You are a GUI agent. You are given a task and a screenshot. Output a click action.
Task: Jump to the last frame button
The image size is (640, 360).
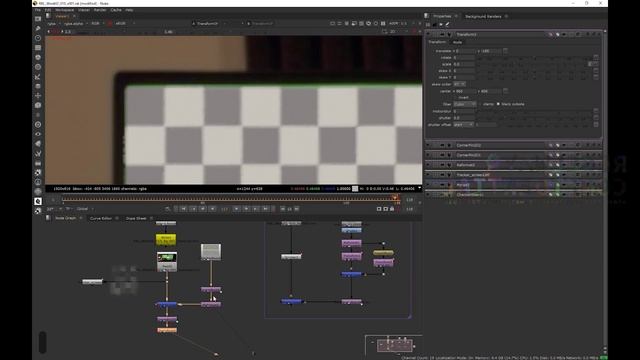tap(266, 209)
